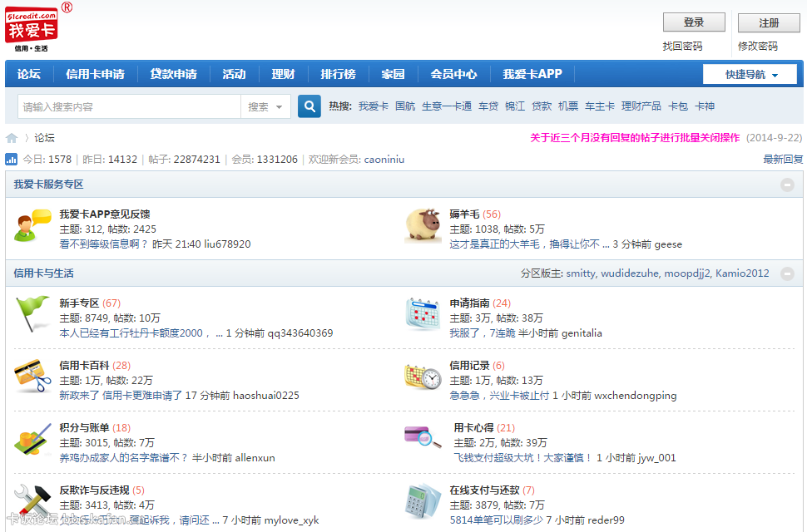Collapse the 我爱卡服务专区 section
The height and width of the screenshot is (532, 807).
pos(787,185)
